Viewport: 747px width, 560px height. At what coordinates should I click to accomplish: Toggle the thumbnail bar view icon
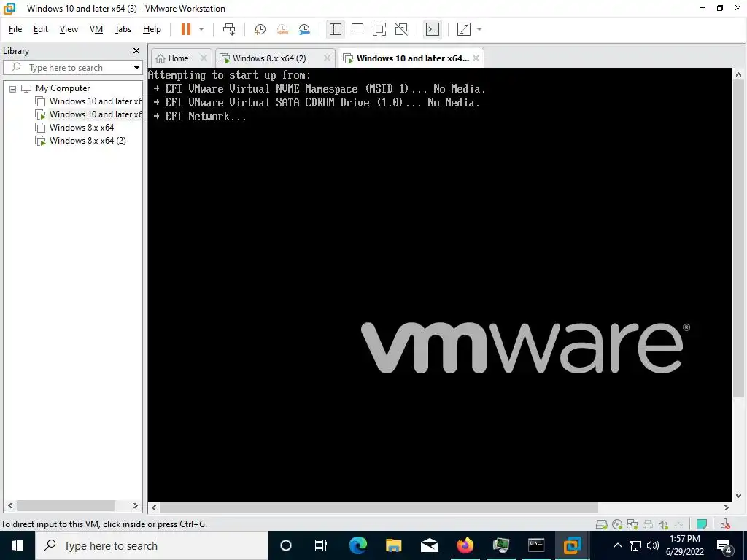[357, 29]
